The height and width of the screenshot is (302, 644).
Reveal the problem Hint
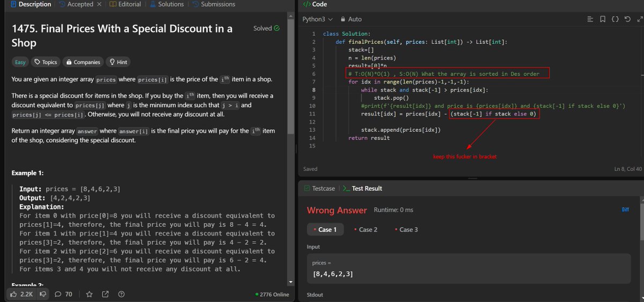[x=118, y=62]
